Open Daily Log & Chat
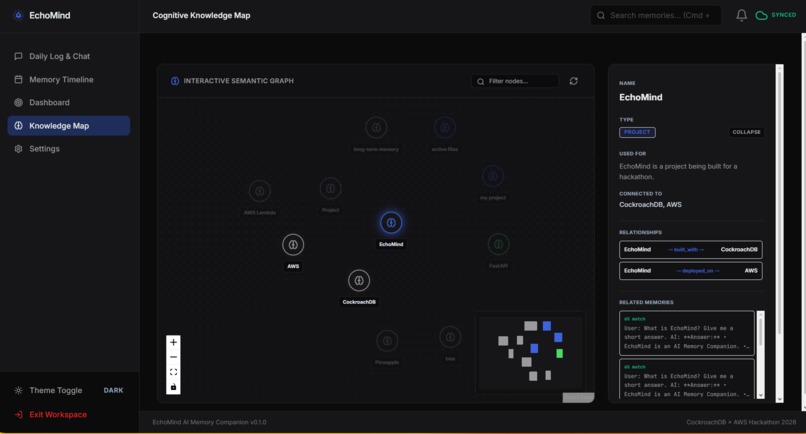 point(68,56)
